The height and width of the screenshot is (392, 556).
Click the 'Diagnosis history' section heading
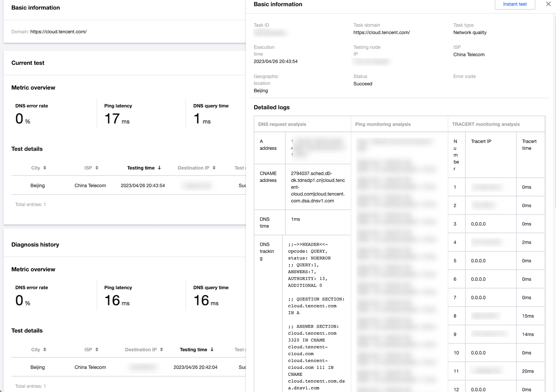pos(35,245)
